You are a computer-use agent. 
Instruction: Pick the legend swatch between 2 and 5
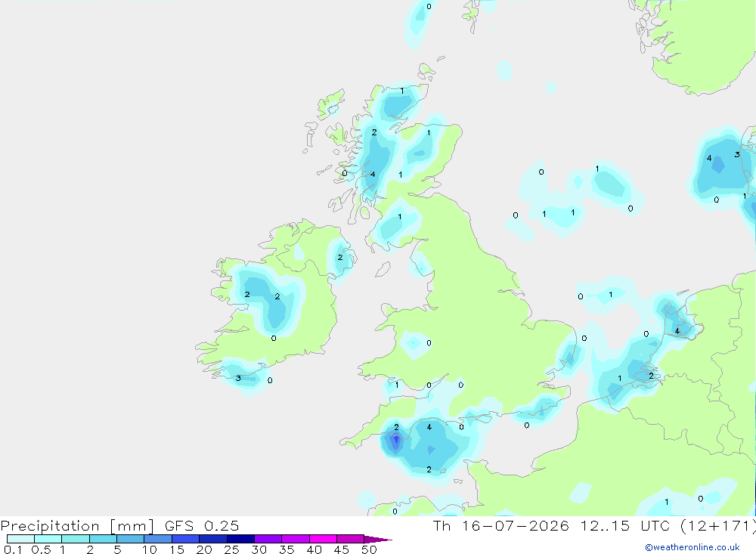pos(103,539)
